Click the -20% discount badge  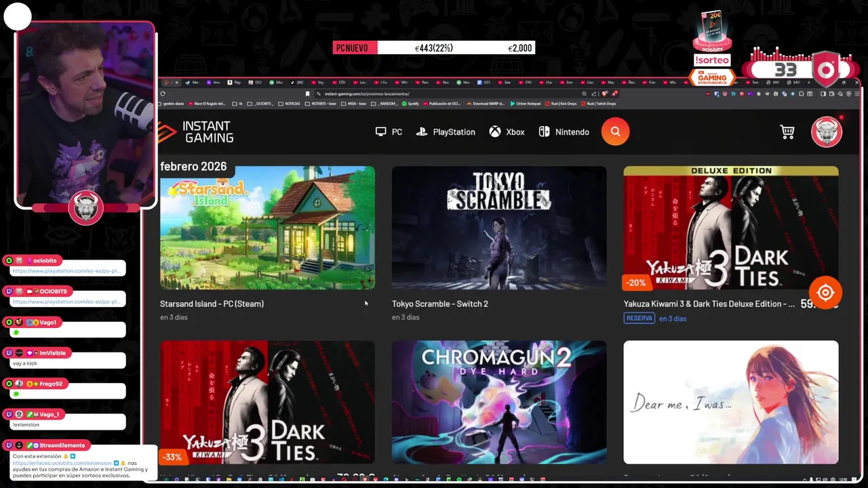tap(635, 283)
